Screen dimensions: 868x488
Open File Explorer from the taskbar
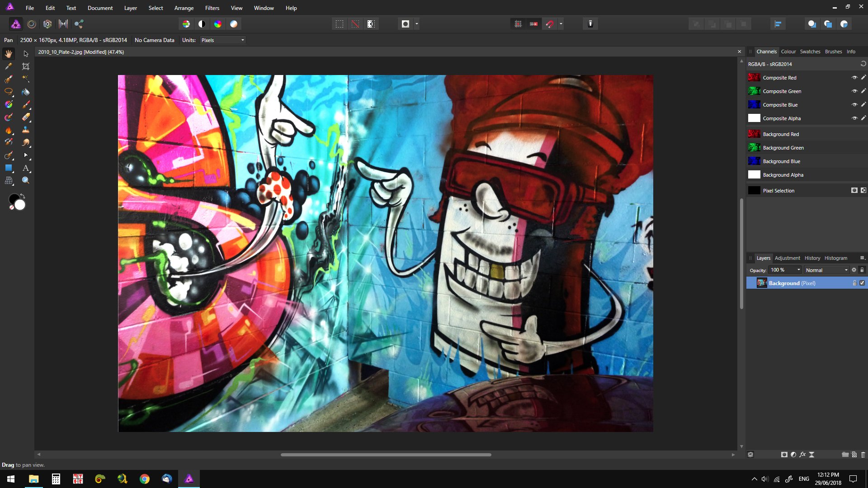tap(33, 479)
